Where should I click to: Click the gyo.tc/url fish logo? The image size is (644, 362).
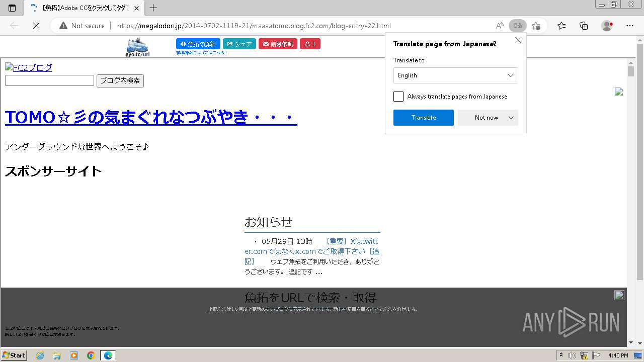(137, 47)
